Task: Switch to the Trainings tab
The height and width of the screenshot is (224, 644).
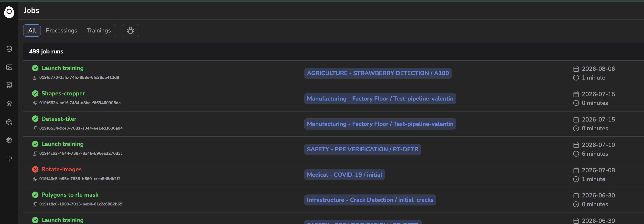Action: click(x=99, y=31)
